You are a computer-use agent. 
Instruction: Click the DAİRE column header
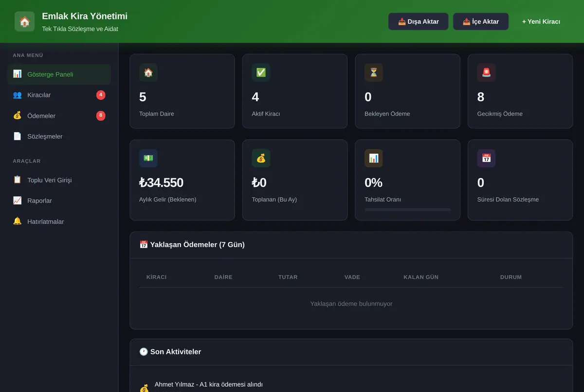[x=223, y=277]
